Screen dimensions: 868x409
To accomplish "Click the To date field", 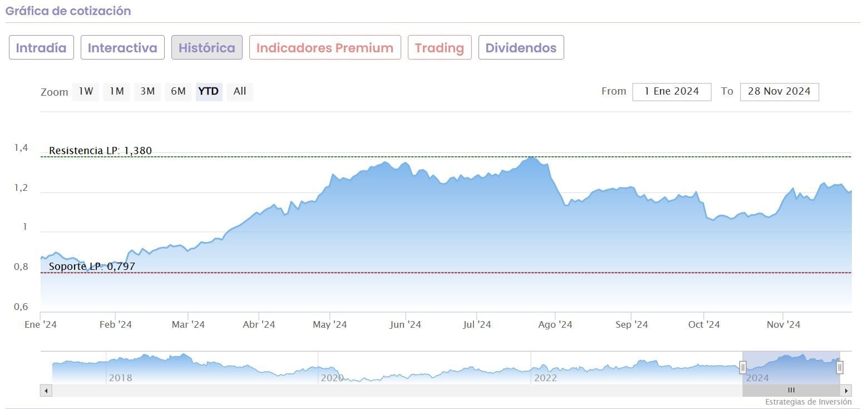I will pos(779,91).
